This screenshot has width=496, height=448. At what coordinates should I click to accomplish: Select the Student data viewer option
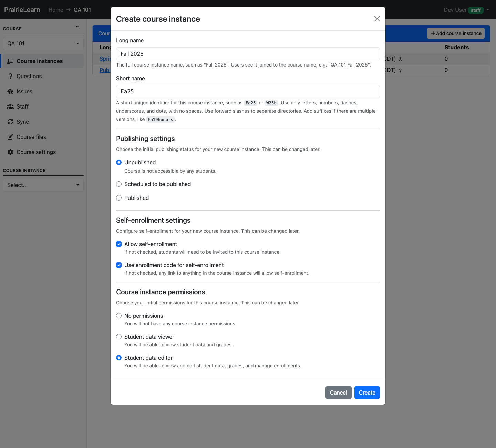tap(119, 337)
